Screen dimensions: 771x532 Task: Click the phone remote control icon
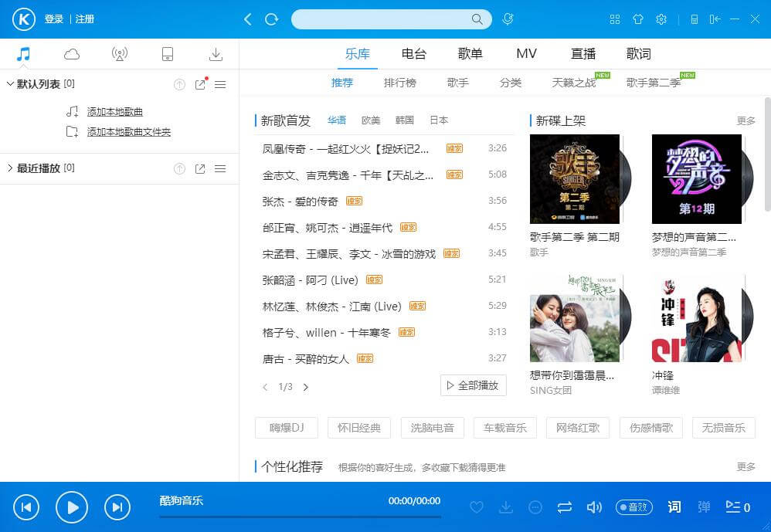click(695, 19)
